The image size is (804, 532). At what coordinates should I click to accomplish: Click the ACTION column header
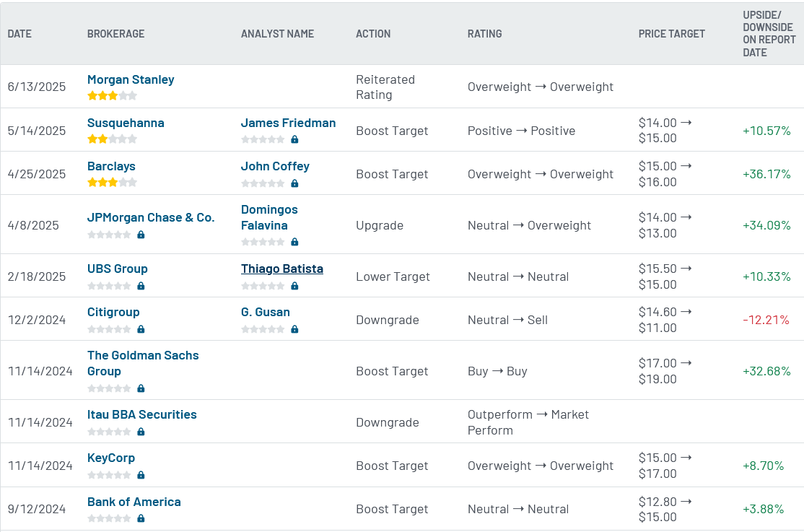[x=373, y=34]
